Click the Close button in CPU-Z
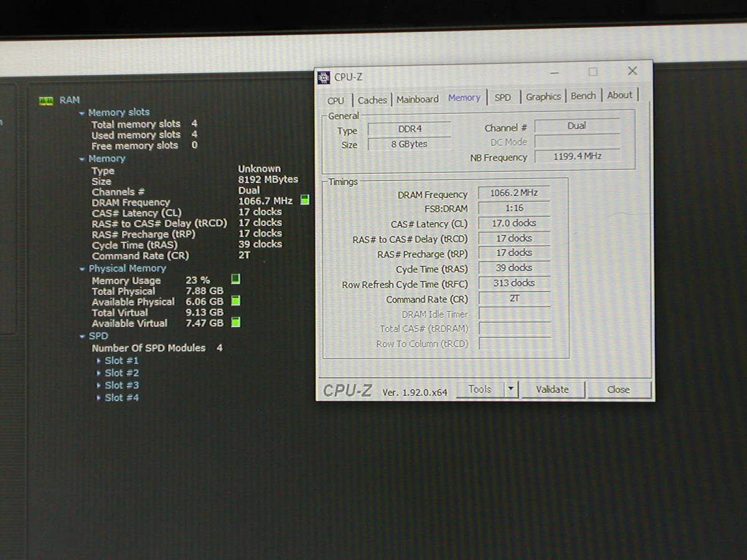Image resolution: width=747 pixels, height=560 pixels. click(x=619, y=390)
